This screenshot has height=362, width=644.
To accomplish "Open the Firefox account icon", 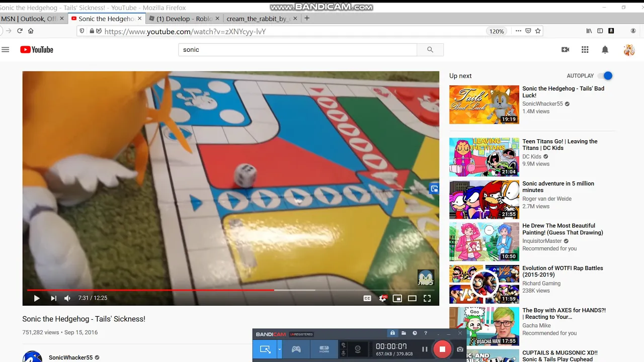I will [633, 31].
